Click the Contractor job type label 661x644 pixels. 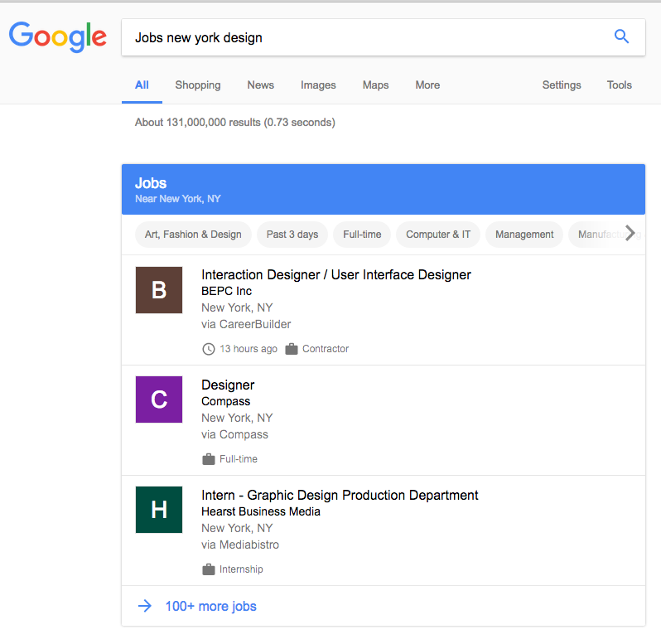[326, 349]
